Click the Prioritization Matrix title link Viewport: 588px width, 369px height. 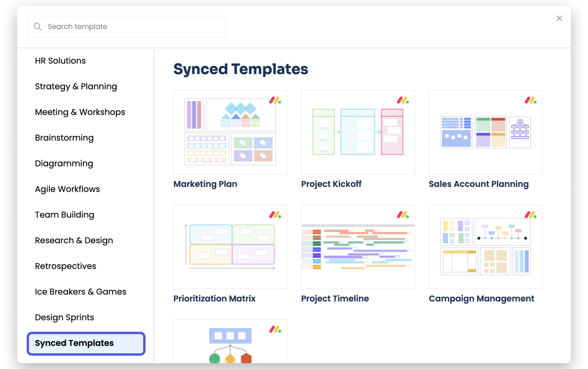click(214, 298)
